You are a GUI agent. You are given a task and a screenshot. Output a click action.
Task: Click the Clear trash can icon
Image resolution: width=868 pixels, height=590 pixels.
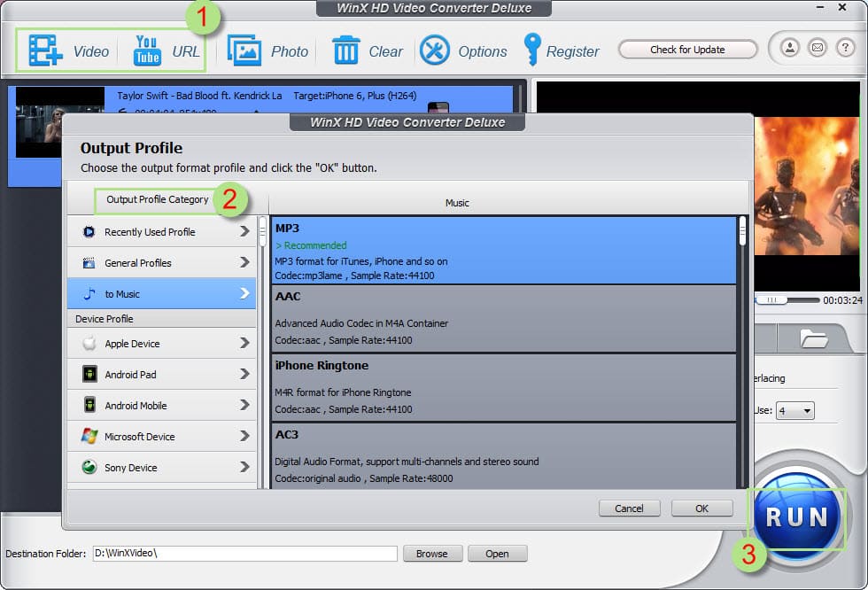tap(346, 50)
